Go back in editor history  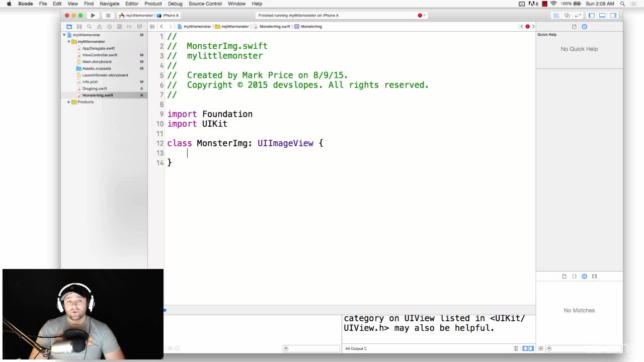pyautogui.click(x=162, y=27)
